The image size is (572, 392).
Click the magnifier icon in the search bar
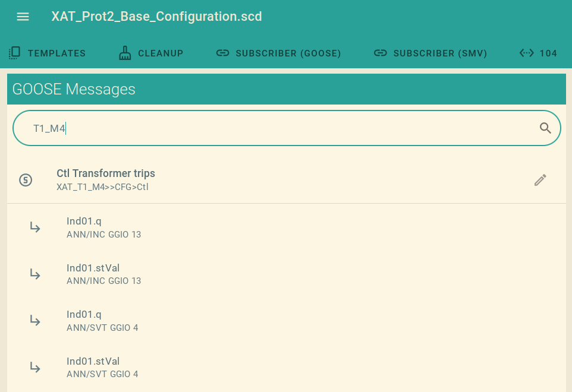pos(545,128)
